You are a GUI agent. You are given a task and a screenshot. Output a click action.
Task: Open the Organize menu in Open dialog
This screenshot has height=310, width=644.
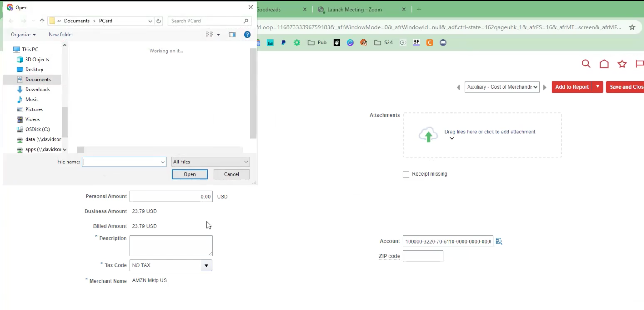pyautogui.click(x=23, y=35)
